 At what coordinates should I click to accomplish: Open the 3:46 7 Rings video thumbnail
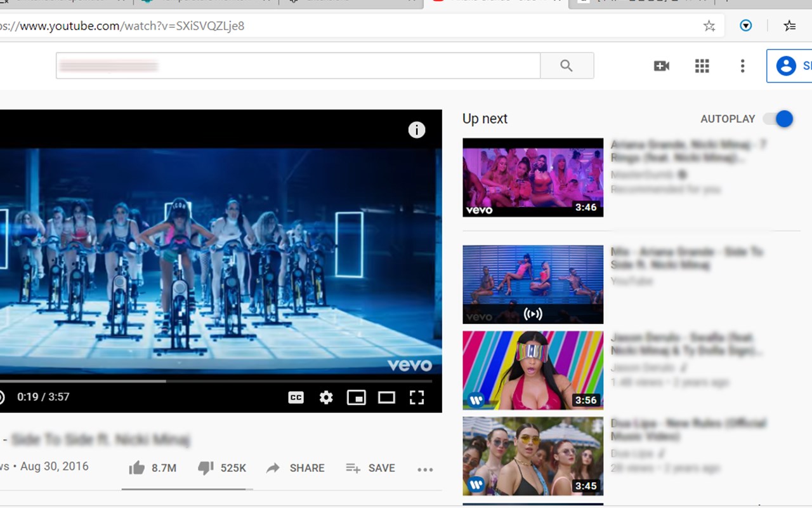(x=533, y=177)
